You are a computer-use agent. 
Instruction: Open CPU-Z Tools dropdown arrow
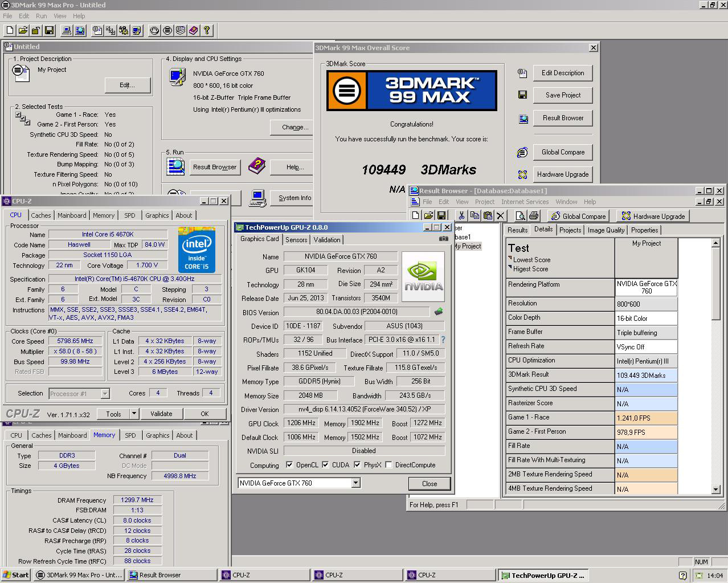[134, 414]
